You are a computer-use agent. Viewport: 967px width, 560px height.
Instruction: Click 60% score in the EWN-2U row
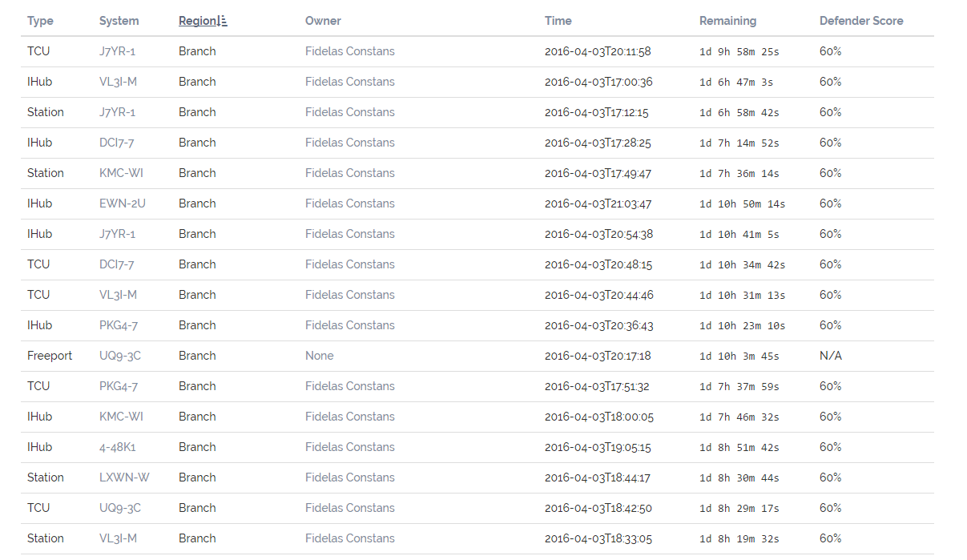(831, 203)
